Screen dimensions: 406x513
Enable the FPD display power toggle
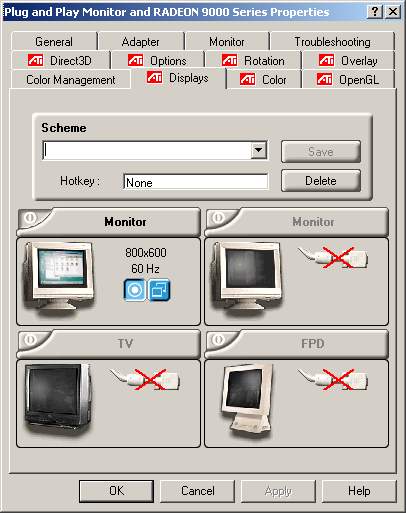pyautogui.click(x=218, y=339)
